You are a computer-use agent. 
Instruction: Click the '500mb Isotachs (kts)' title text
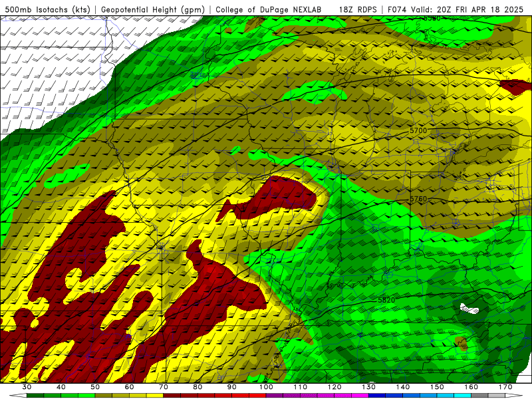click(x=47, y=9)
